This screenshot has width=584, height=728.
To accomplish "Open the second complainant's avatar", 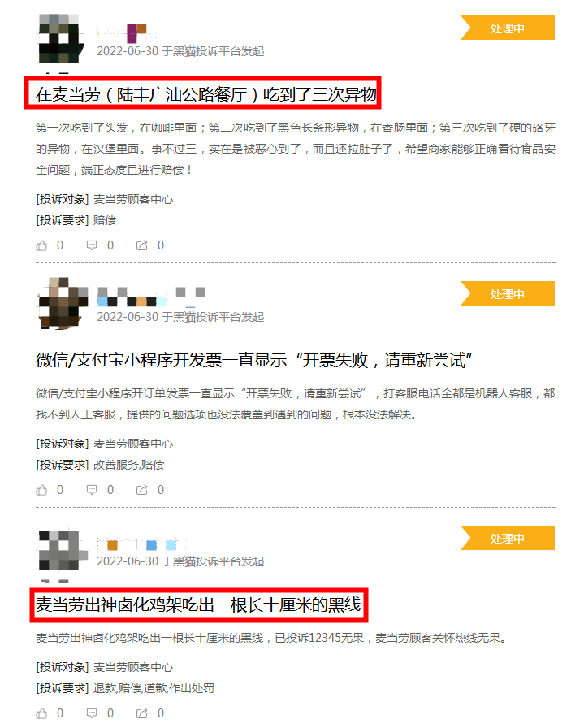I will point(63,304).
